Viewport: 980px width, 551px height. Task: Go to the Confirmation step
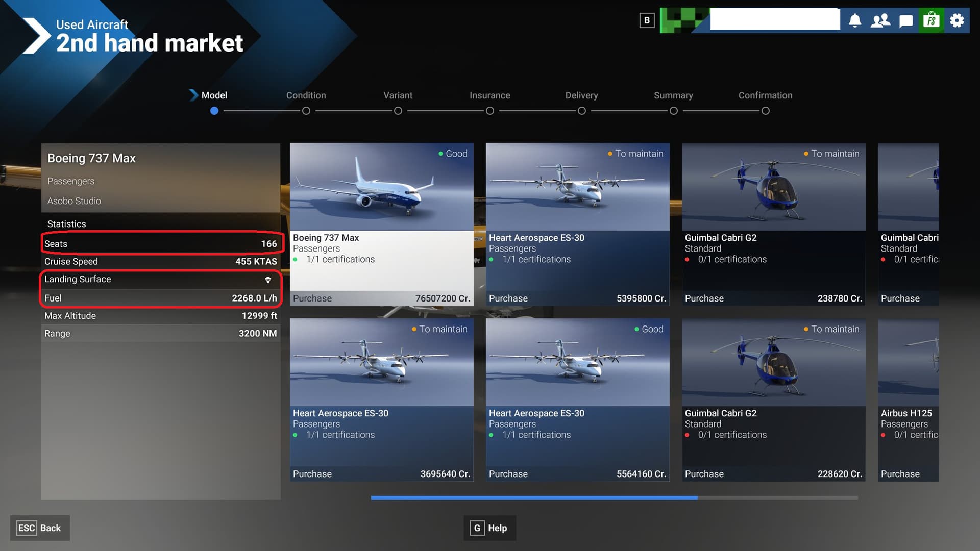pos(765,95)
